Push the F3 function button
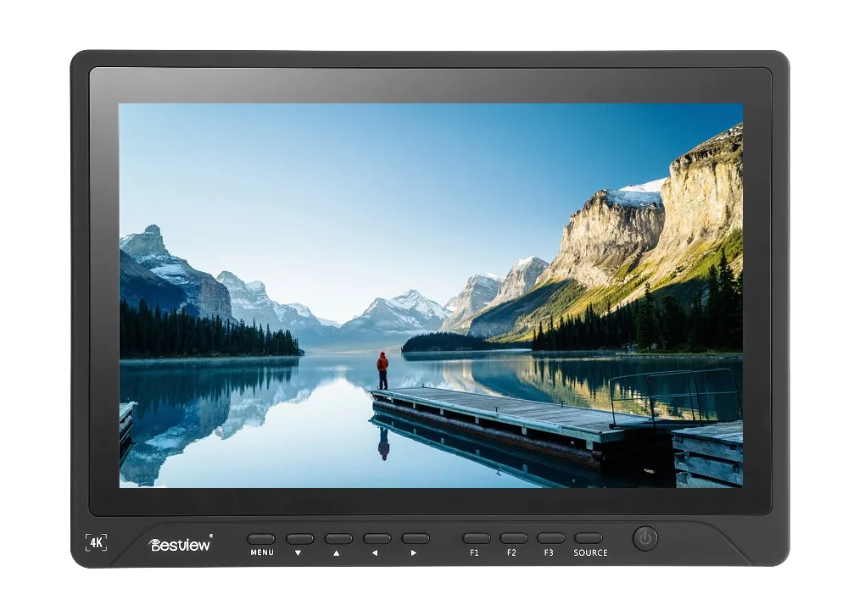Image resolution: width=848 pixels, height=616 pixels. pos(551,538)
